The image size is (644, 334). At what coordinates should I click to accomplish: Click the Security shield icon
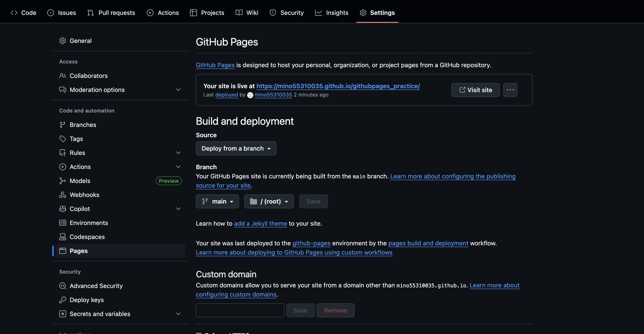(x=273, y=12)
